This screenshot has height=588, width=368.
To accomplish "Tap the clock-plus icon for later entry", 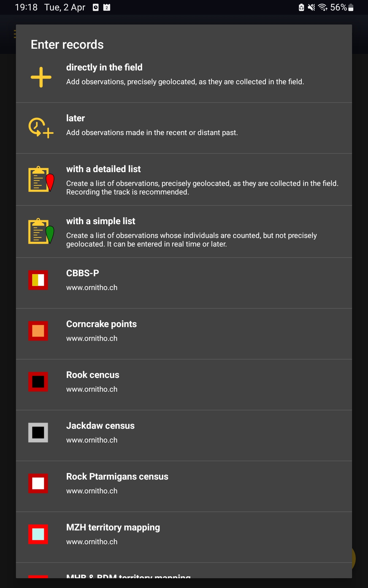I will tap(41, 128).
